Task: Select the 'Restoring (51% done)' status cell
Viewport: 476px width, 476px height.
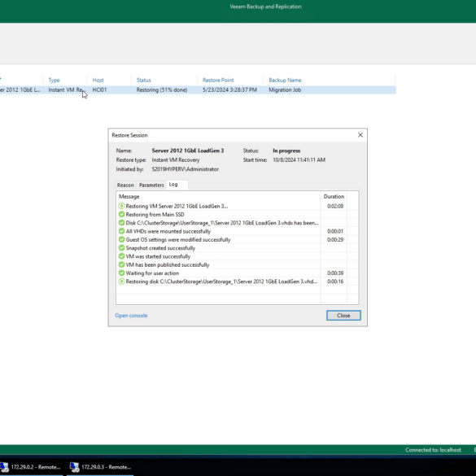Action: click(162, 90)
